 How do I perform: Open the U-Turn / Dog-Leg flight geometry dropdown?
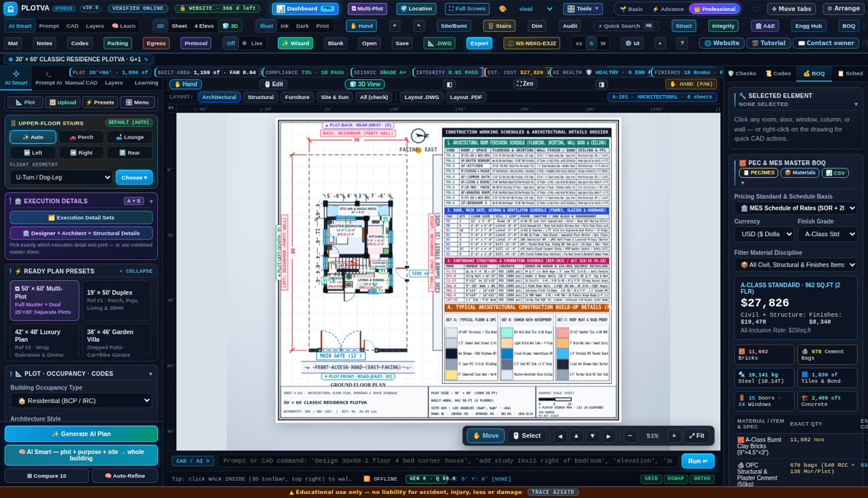click(61, 177)
